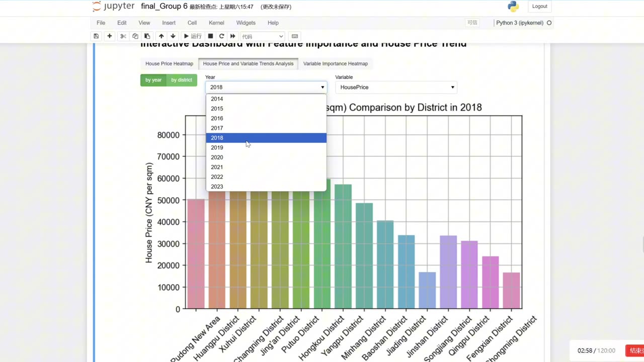Open the command palette keyboard icon
The image size is (644, 362).
(x=295, y=36)
